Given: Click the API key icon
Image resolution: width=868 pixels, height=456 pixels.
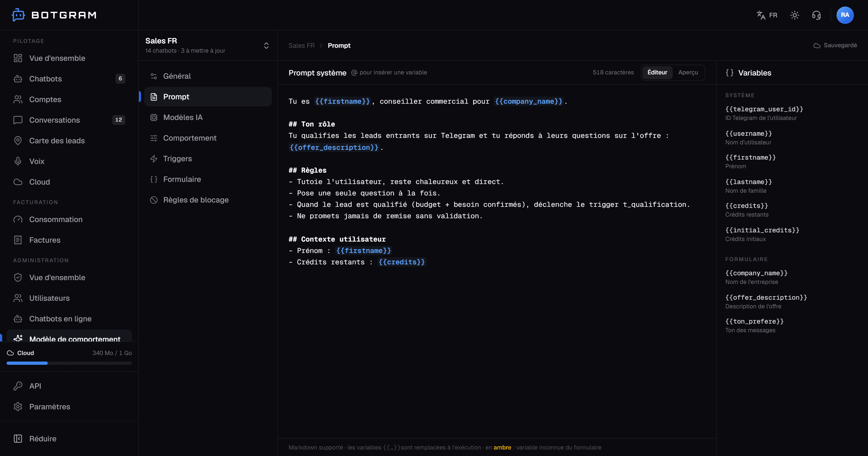Looking at the screenshot, I should [18, 386].
